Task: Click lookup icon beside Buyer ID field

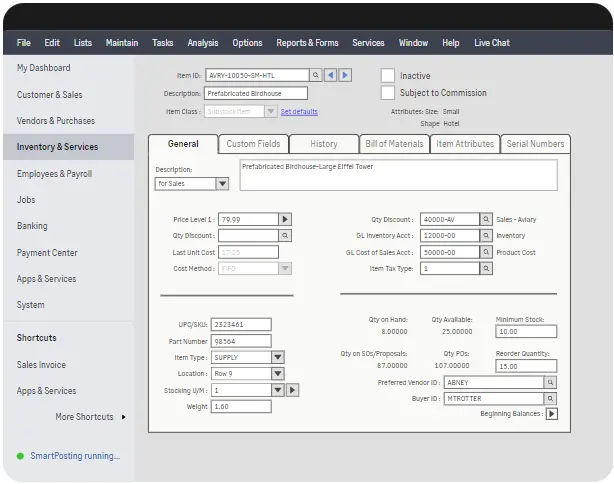Action: pos(550,398)
